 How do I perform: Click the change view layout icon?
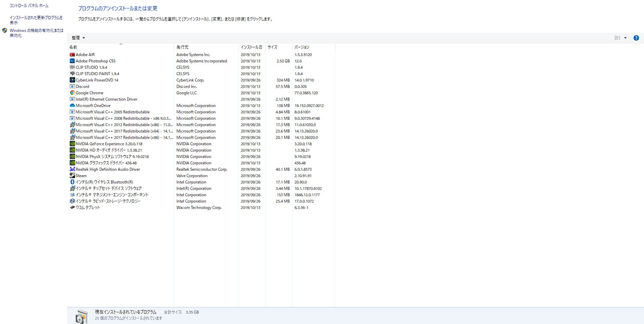point(617,38)
